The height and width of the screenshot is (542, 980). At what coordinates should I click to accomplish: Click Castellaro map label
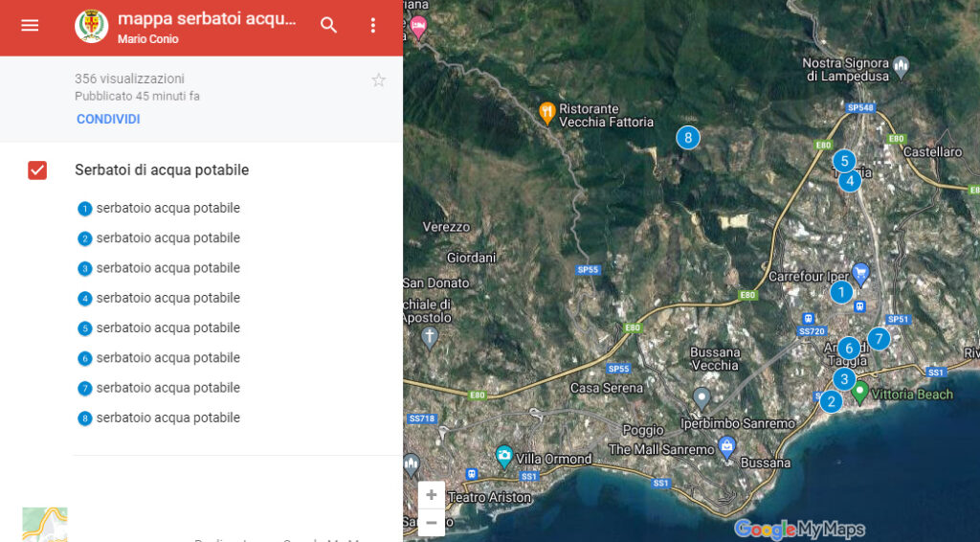click(932, 152)
